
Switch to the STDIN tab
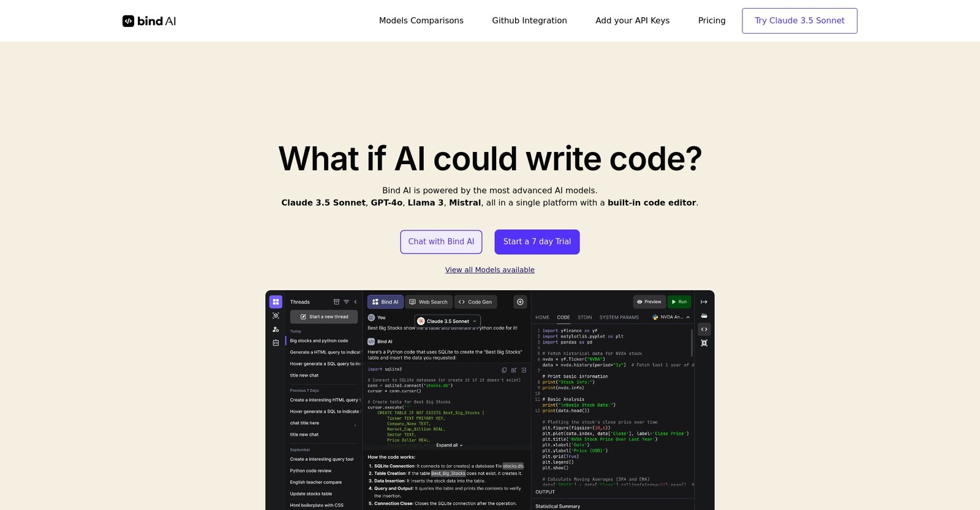585,318
